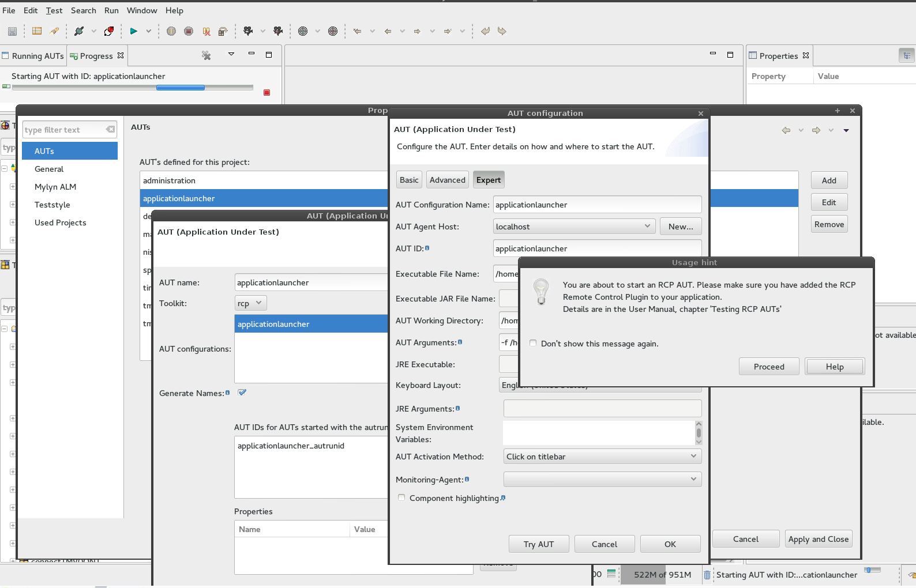Click forward arrow in Properties dialog header
Viewport: 916px width, 588px height.
[x=816, y=130]
